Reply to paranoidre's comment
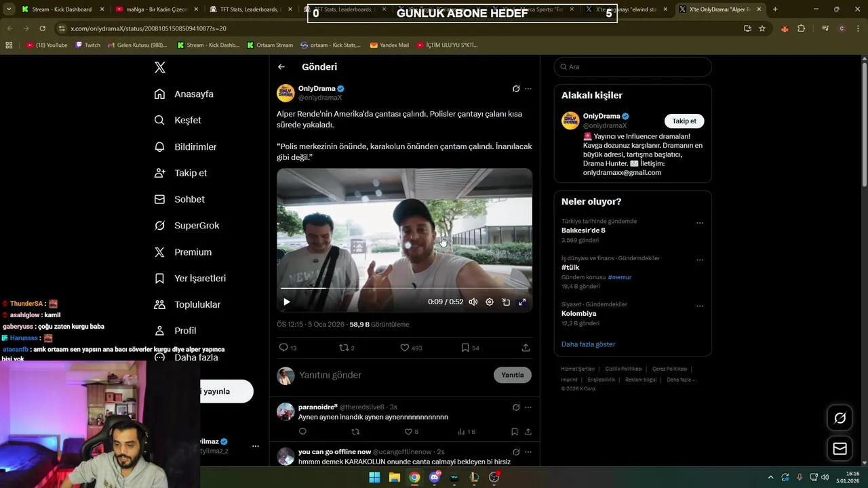 [302, 432]
